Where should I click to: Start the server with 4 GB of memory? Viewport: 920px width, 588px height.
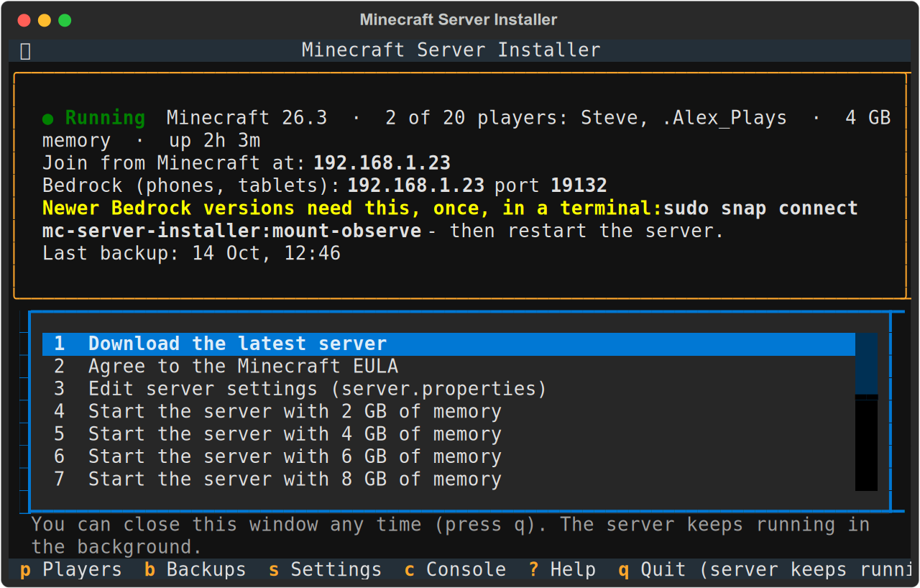click(448, 434)
